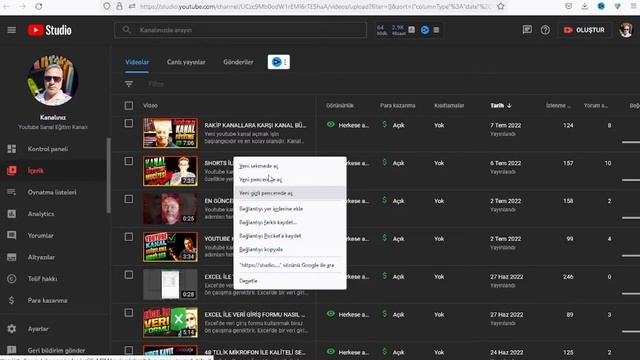
Task: Open the feedback message icon in header
Action: pos(527,30)
